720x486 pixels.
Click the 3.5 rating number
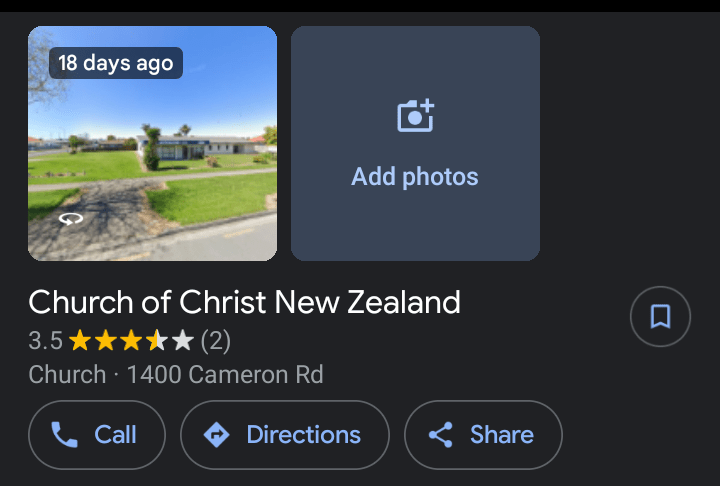(45, 342)
